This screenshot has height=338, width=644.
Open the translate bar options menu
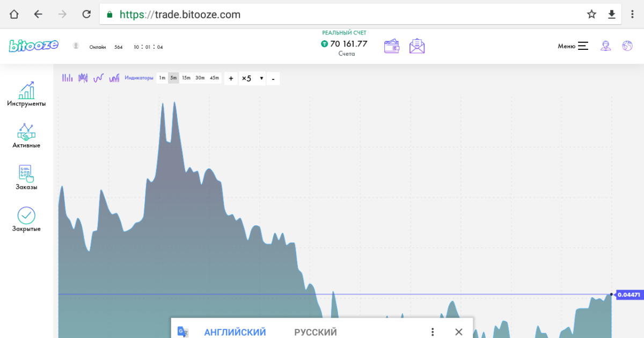tap(433, 332)
